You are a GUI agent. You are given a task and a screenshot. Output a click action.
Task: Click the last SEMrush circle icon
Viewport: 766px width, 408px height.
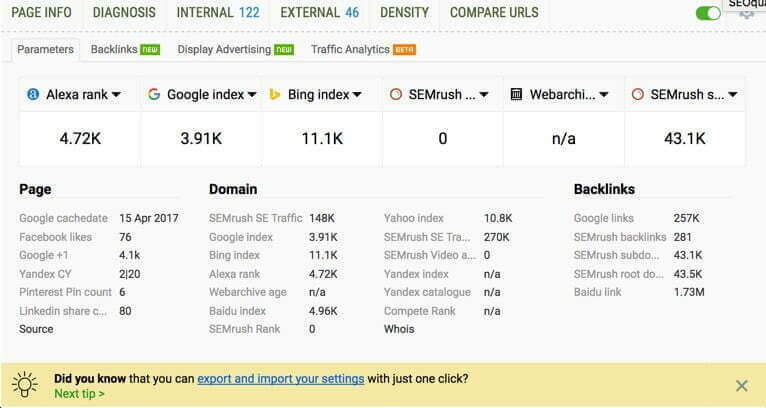coord(638,94)
